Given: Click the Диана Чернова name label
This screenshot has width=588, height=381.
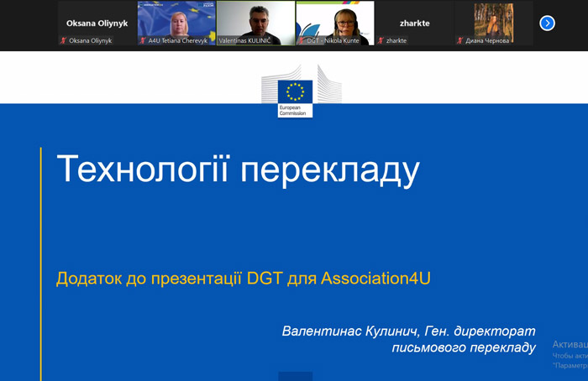Looking at the screenshot, I should (x=488, y=40).
